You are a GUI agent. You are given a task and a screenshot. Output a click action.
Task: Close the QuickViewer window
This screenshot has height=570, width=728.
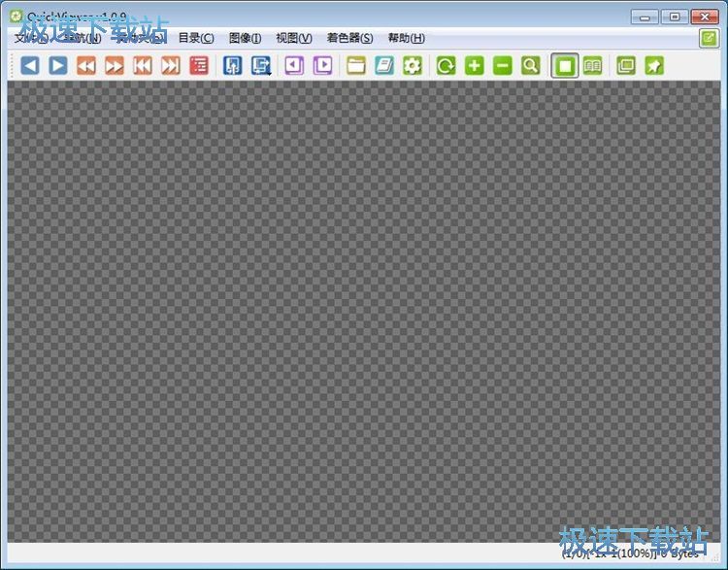(x=705, y=17)
